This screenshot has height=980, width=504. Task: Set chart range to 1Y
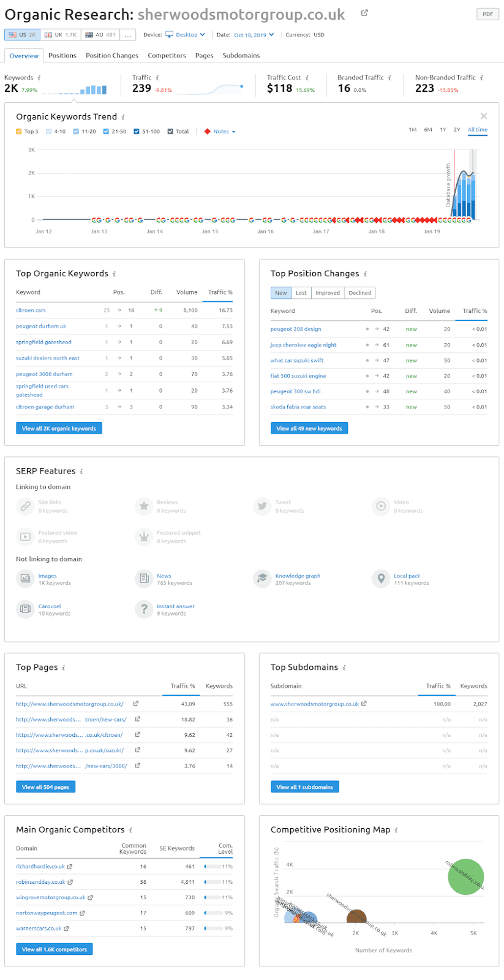(x=443, y=130)
